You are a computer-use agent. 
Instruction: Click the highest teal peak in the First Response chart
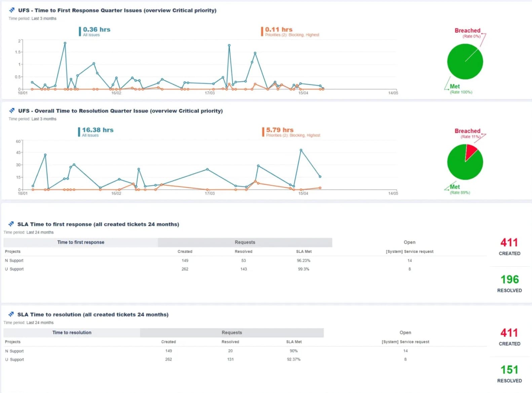point(65,43)
